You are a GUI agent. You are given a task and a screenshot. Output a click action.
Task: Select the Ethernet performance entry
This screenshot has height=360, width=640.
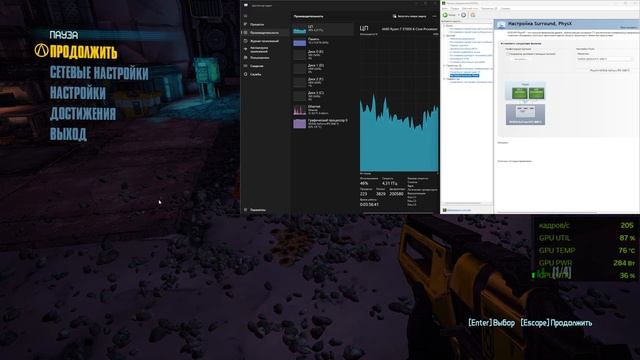point(323,109)
